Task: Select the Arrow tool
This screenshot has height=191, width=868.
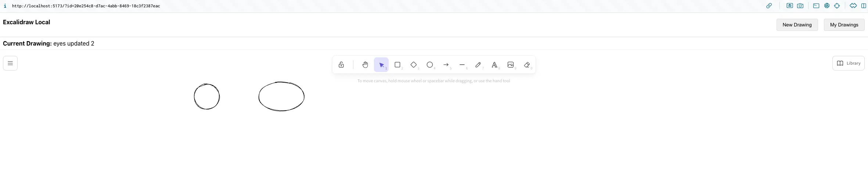Action: tap(446, 65)
